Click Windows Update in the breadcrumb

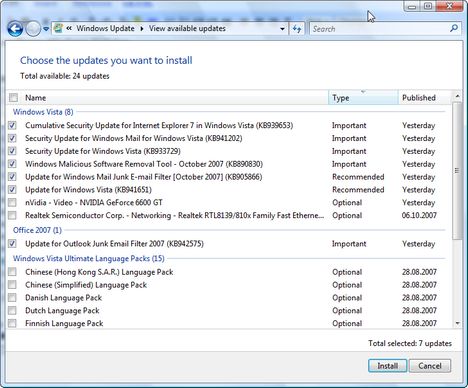(x=105, y=29)
